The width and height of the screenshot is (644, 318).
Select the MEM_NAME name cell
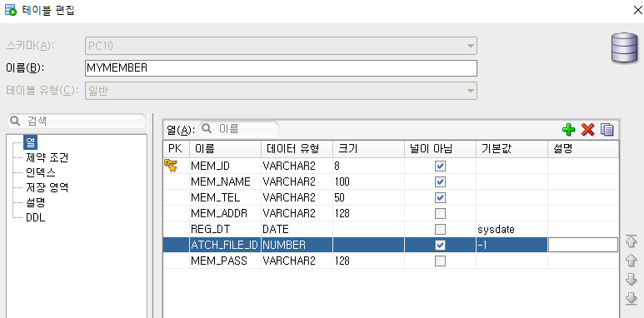(225, 181)
